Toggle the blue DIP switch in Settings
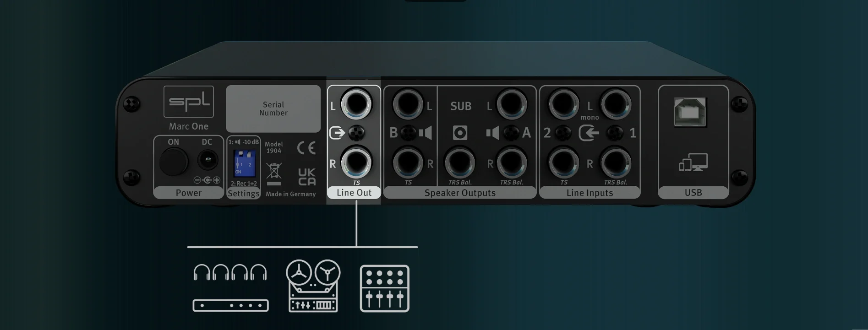 245,163
